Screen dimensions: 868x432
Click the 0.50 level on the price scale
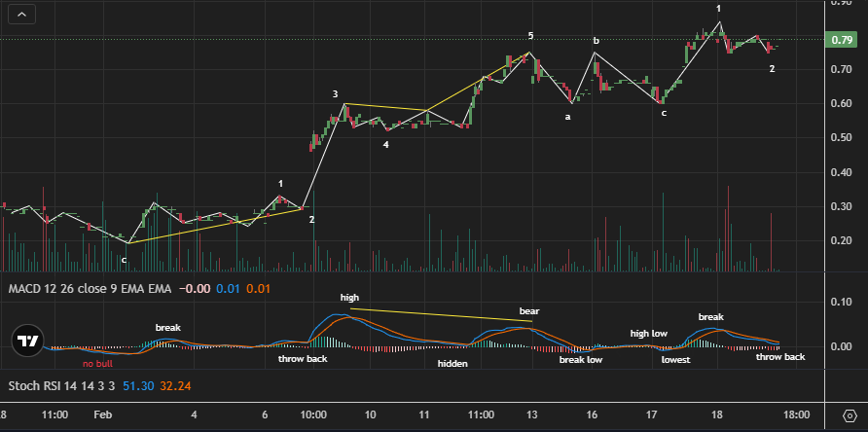click(x=841, y=137)
